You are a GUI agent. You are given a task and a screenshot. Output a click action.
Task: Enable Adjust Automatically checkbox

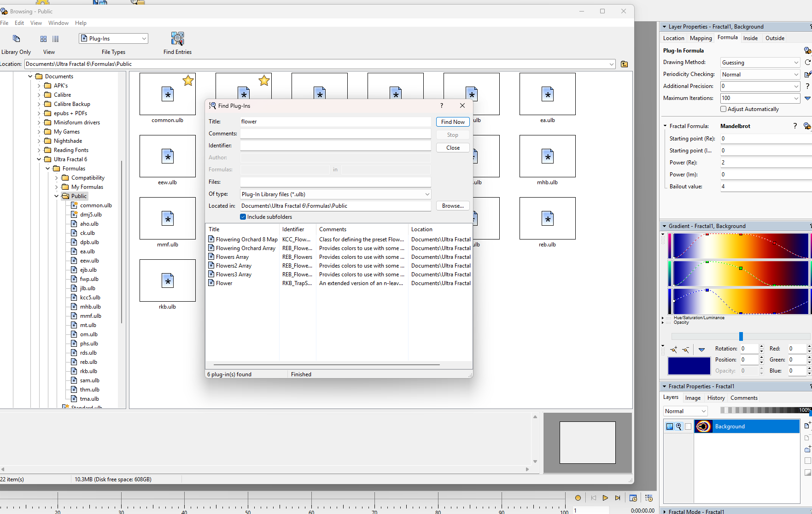point(724,109)
